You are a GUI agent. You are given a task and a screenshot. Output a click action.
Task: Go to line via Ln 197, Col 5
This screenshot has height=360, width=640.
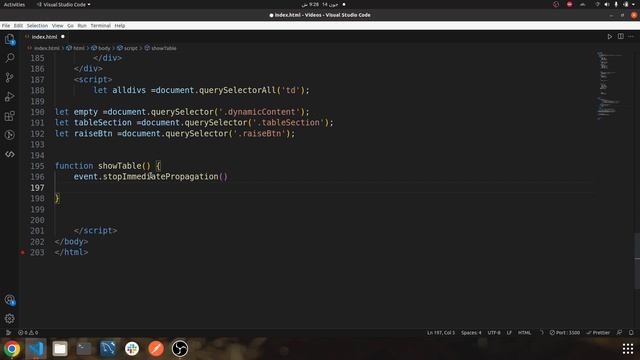click(x=441, y=333)
